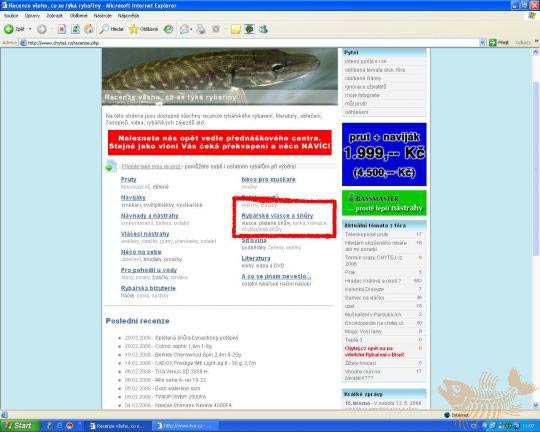
Task: Click the yellow note toolbar icon
Action: (236, 30)
